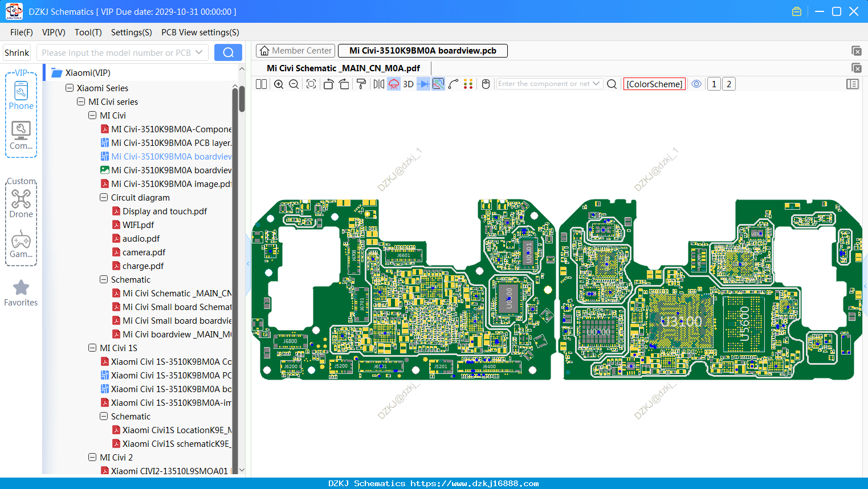
Task: Collapse the MI Civi 1S node
Action: pyautogui.click(x=92, y=348)
